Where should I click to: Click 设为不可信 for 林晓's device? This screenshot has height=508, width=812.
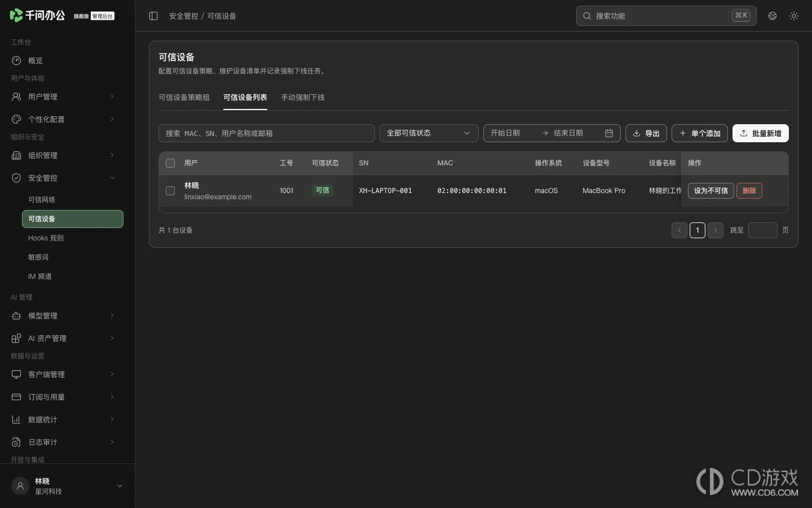pyautogui.click(x=711, y=191)
